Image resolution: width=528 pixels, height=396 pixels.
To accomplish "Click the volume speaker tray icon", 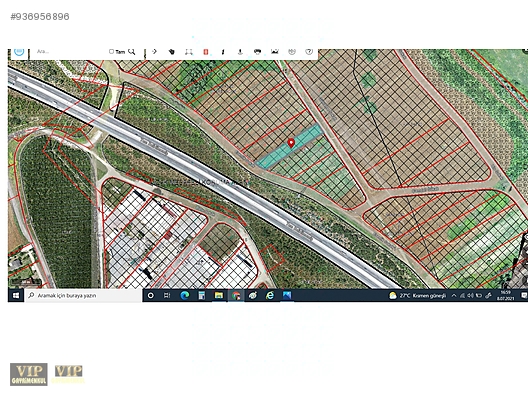I will pos(470,295).
